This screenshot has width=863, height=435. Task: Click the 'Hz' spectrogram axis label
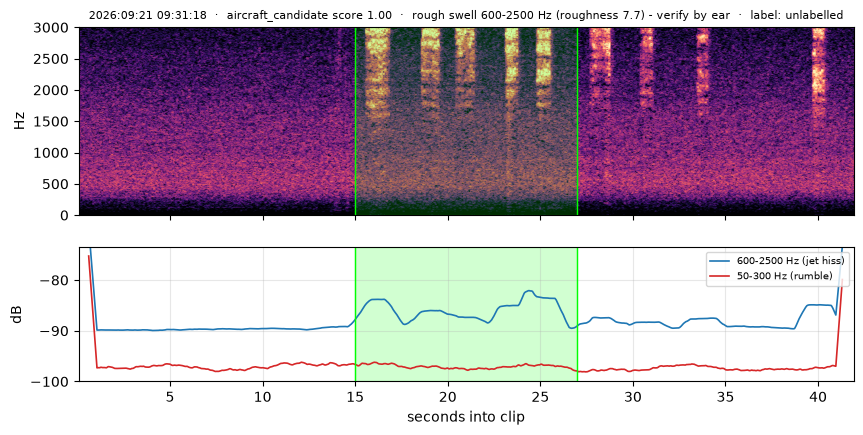click(19, 121)
